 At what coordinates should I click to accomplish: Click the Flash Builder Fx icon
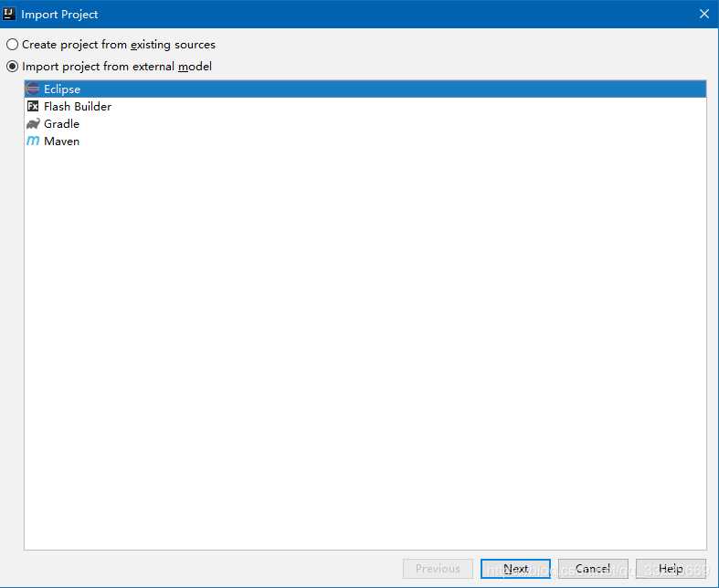click(33, 106)
